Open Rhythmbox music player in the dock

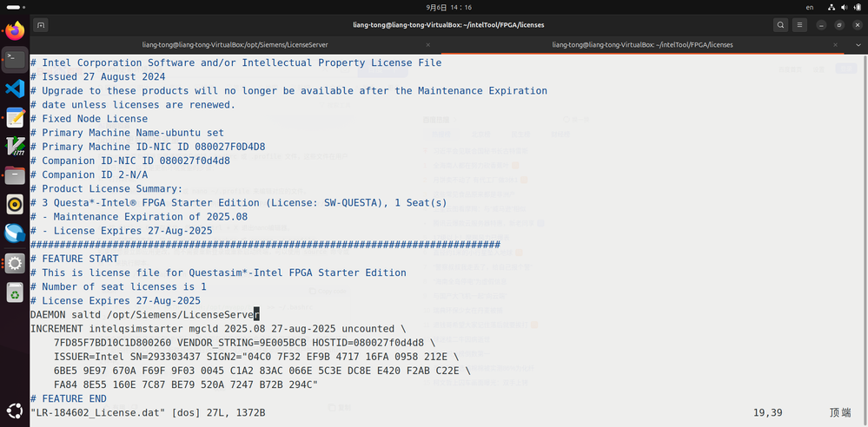tap(15, 204)
